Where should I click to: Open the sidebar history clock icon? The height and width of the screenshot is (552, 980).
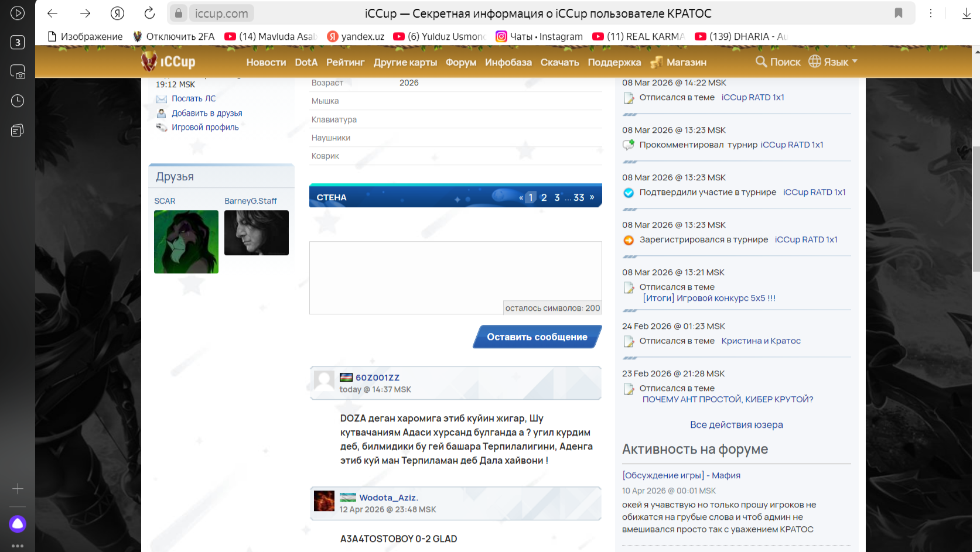(x=18, y=101)
